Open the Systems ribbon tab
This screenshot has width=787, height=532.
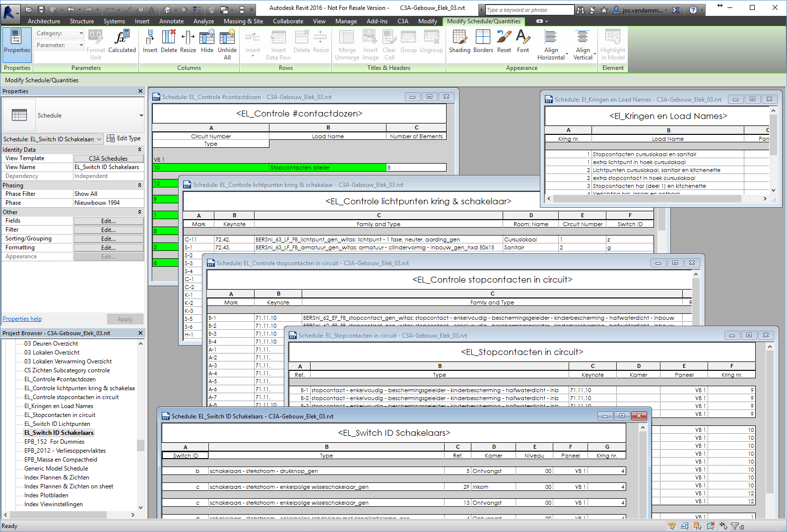114,21
